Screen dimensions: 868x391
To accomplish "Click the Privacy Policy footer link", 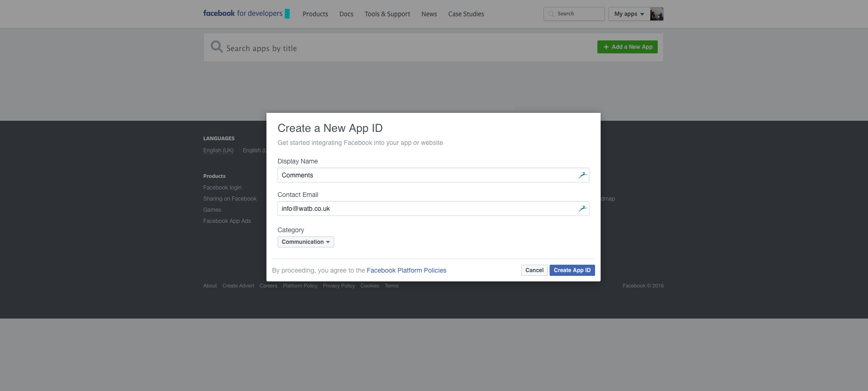I will [x=339, y=286].
